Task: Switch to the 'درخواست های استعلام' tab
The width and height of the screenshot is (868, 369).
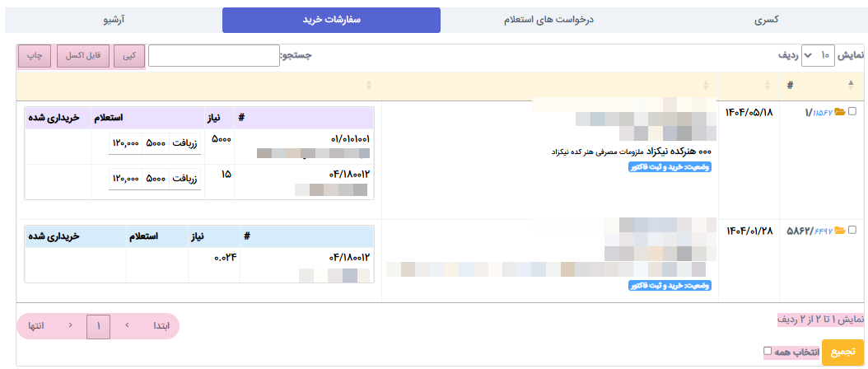Action: click(x=549, y=20)
